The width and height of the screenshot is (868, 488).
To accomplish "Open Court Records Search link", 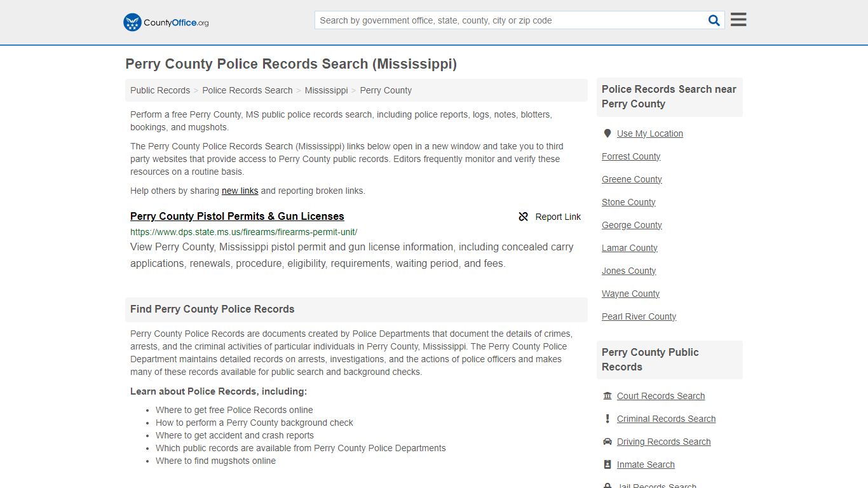I will [661, 396].
